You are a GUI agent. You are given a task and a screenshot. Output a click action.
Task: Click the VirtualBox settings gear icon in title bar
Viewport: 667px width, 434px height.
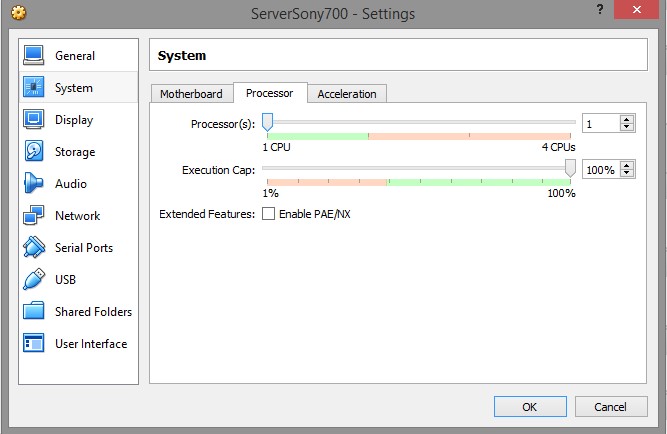click(18, 13)
